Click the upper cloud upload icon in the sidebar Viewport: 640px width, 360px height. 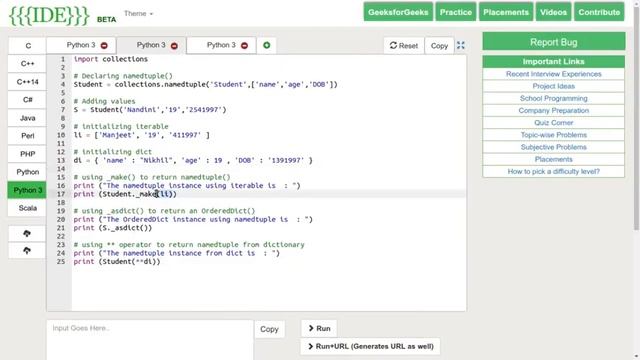(x=27, y=233)
